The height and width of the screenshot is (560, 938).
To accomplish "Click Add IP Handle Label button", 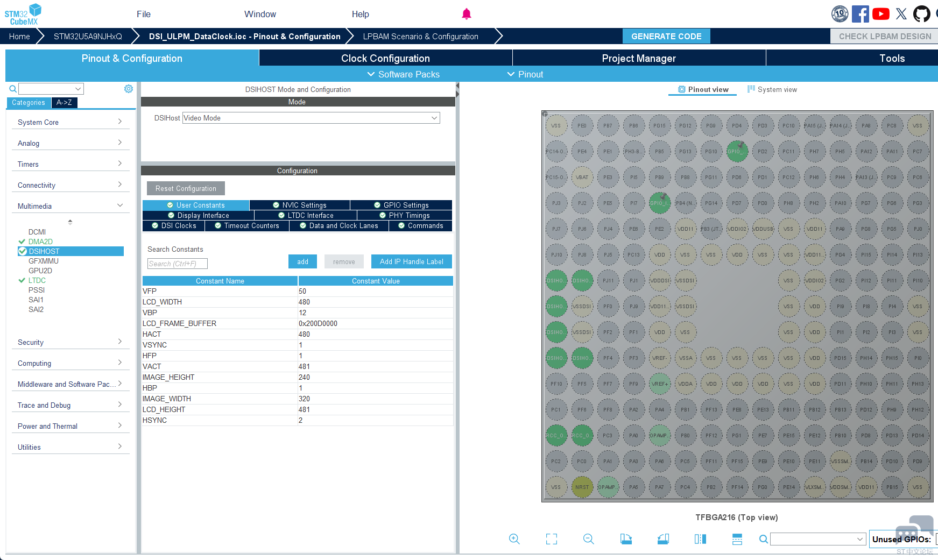I will tap(412, 261).
